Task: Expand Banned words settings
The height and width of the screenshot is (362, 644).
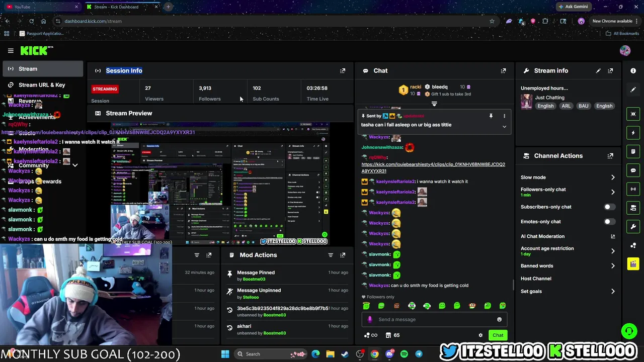Action: (613, 266)
